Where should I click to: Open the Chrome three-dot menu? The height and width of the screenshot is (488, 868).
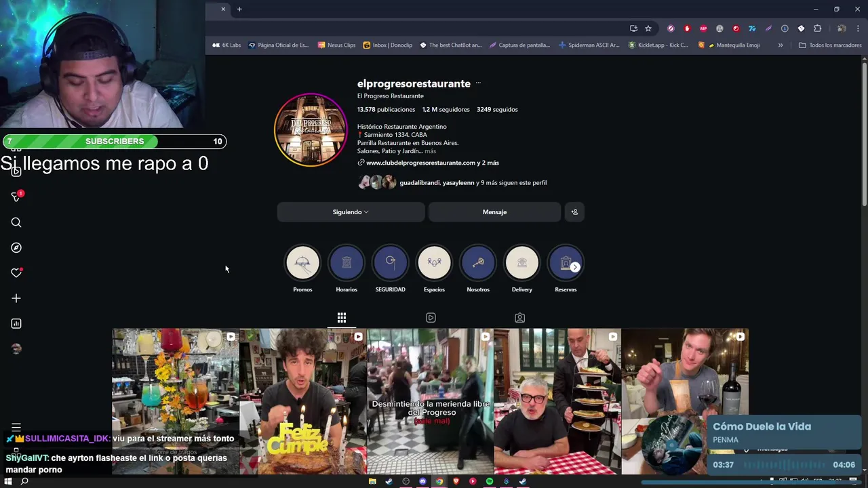coord(858,28)
